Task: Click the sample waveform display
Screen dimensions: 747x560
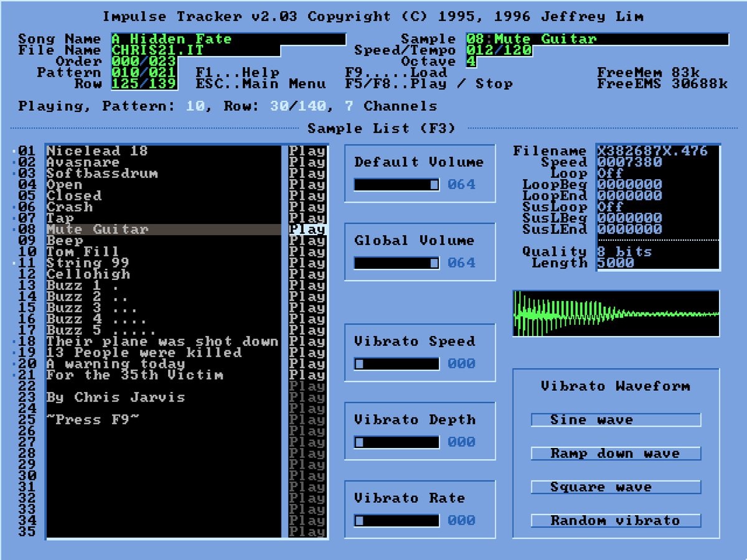Action: point(616,314)
